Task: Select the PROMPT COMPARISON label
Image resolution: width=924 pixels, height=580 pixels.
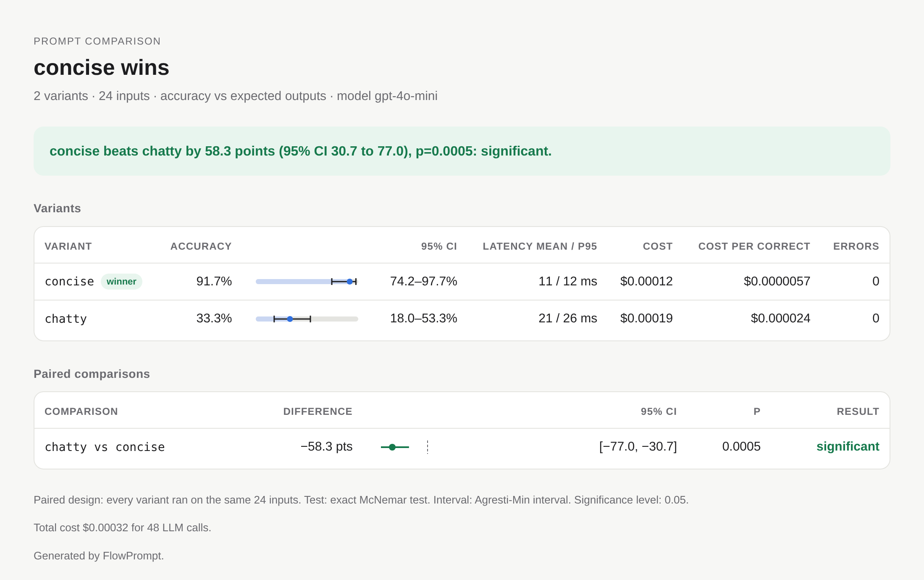Action: 97,41
